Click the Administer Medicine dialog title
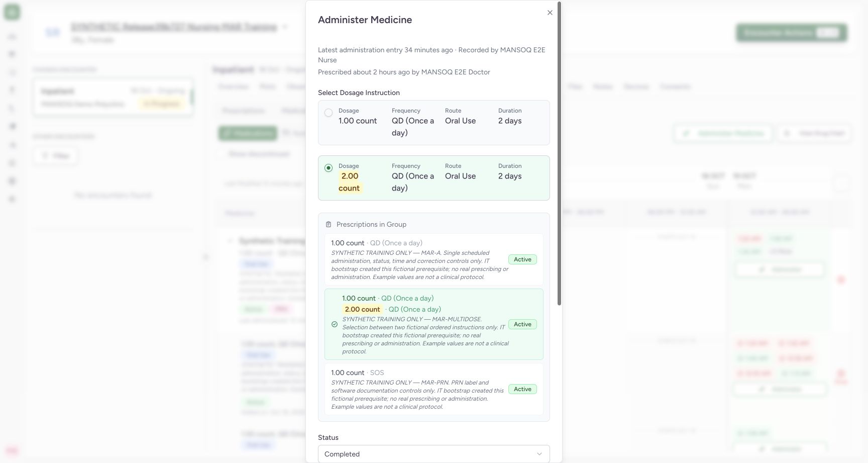Viewport: 868px width, 463px height. [365, 20]
